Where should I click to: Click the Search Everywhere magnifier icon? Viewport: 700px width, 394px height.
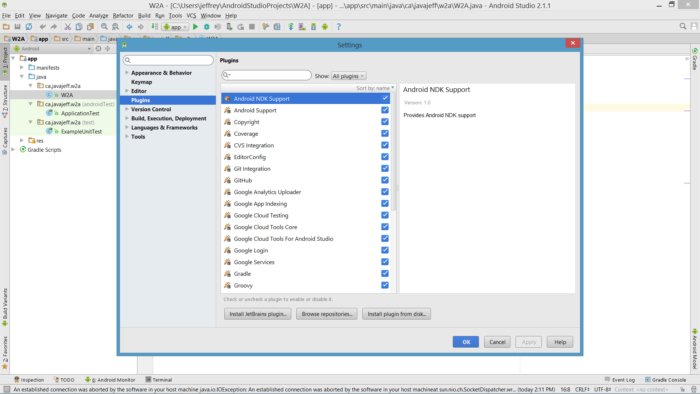point(683,26)
